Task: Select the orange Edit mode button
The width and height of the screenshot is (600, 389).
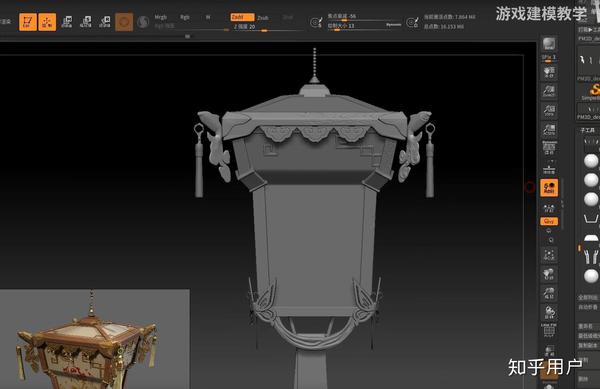Action: 28,22
